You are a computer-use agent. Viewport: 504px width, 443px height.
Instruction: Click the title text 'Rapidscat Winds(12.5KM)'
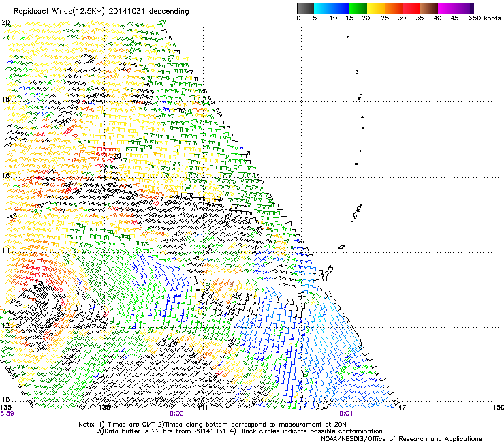59,12
